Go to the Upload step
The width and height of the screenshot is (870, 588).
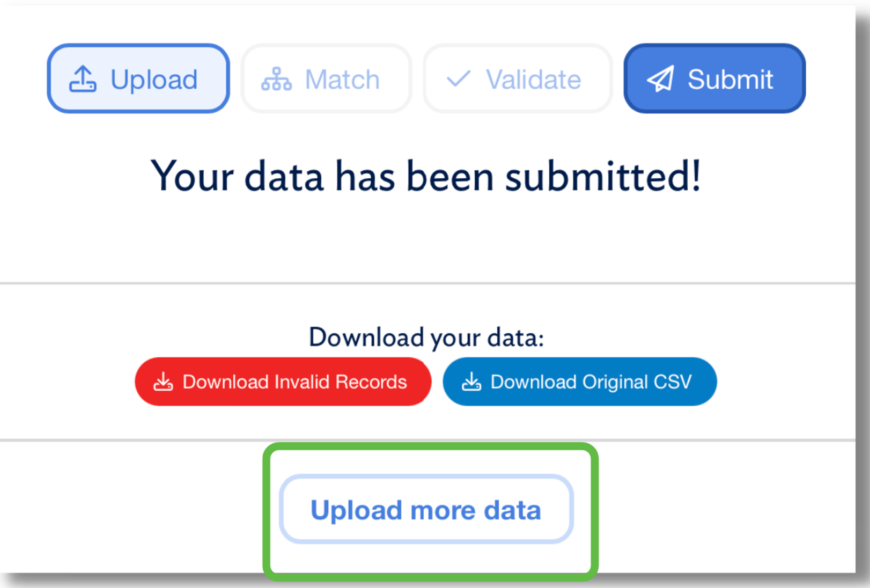pos(138,79)
